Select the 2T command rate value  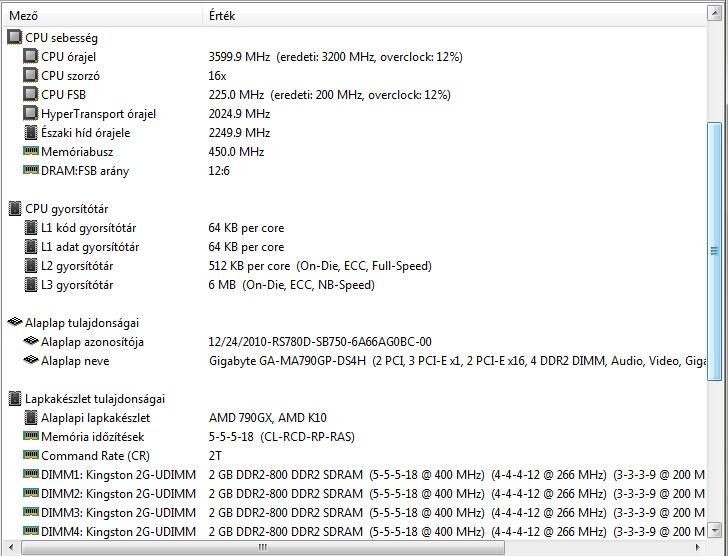tap(215, 456)
